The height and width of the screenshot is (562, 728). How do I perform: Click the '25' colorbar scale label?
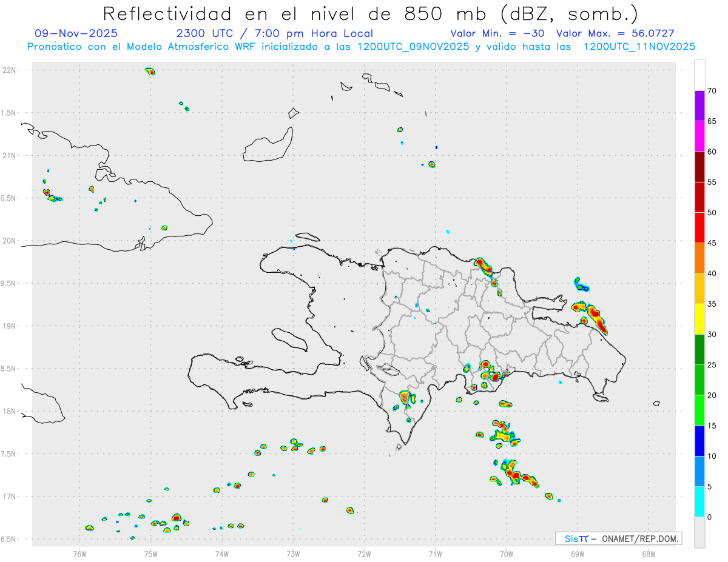coord(712,365)
